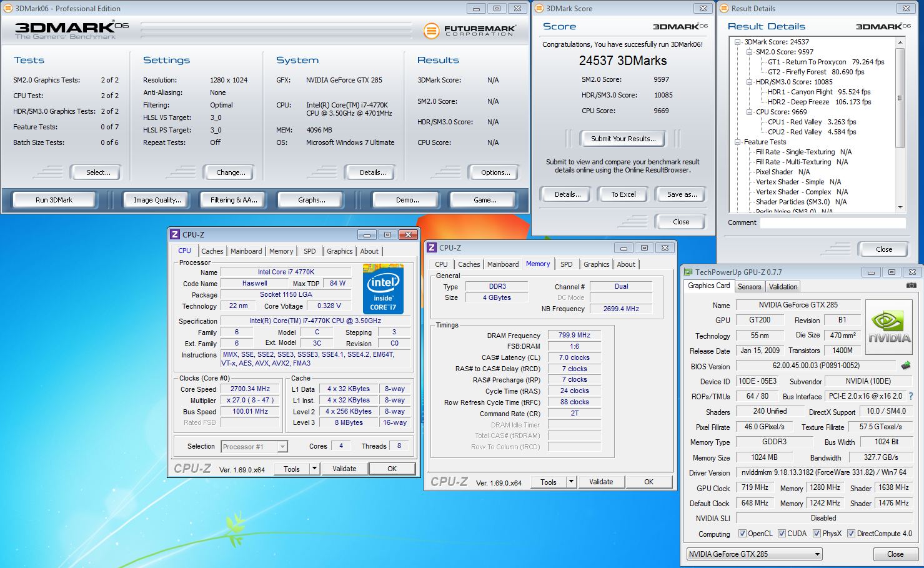924x568 pixels.
Task: Switch to Sensors tab in GPU-Z
Action: pos(750,287)
